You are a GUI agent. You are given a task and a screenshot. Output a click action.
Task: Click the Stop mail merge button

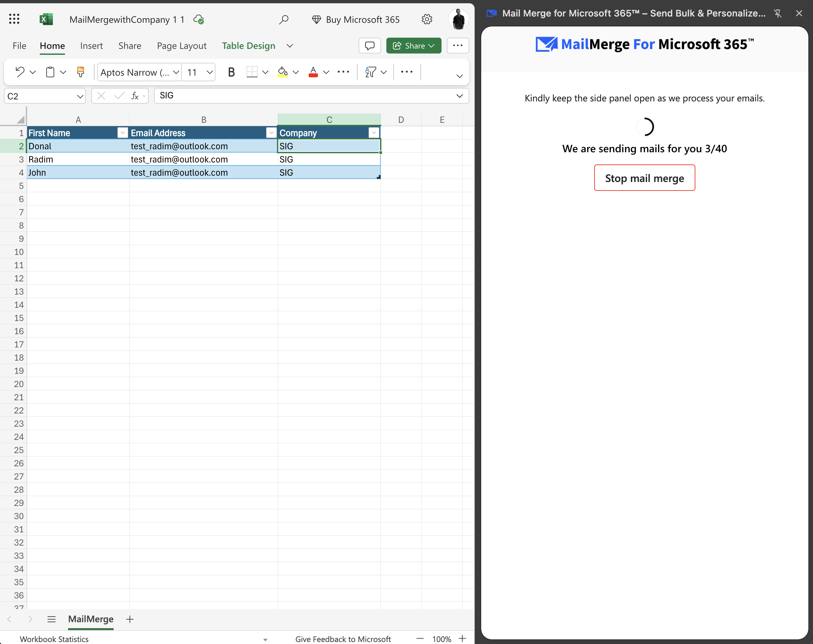pos(644,178)
